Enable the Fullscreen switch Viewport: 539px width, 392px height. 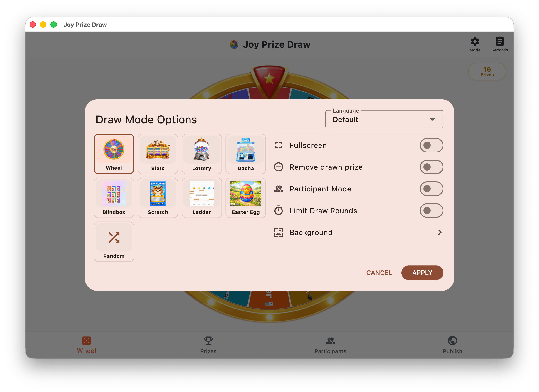[x=431, y=145]
